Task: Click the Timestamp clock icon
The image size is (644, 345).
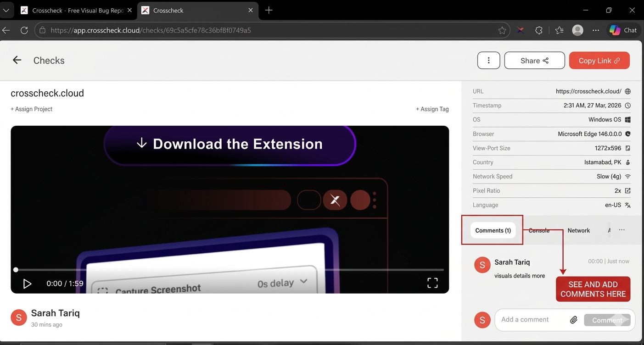Action: point(627,105)
